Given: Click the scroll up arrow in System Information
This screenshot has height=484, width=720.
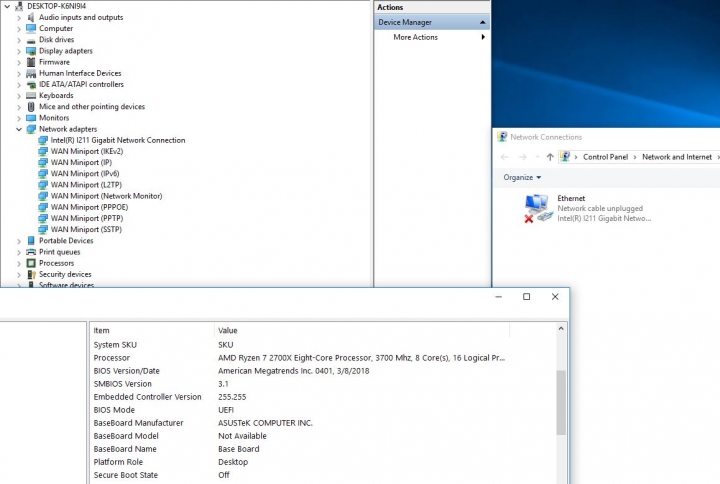Looking at the screenshot, I should (561, 329).
